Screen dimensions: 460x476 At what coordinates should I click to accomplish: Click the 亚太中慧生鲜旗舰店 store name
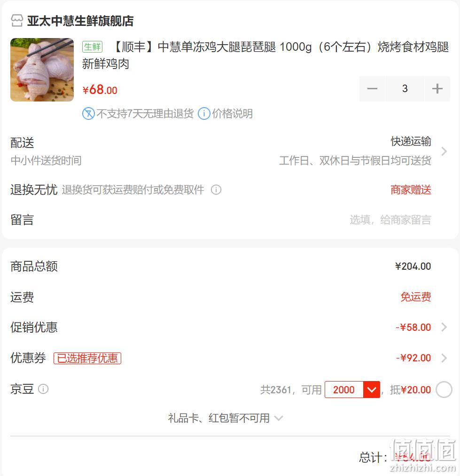pyautogui.click(x=80, y=21)
